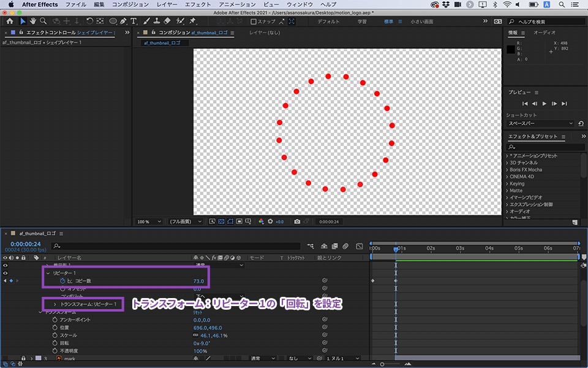The width and height of the screenshot is (588, 368).
Task: Expand the 3D チャンネル effects category
Action: click(x=507, y=163)
